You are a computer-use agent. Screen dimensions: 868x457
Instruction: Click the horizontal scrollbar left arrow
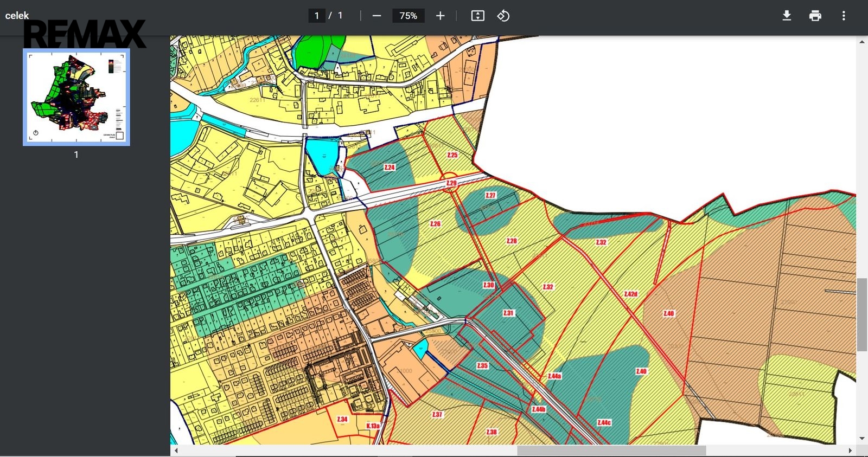pos(176,450)
